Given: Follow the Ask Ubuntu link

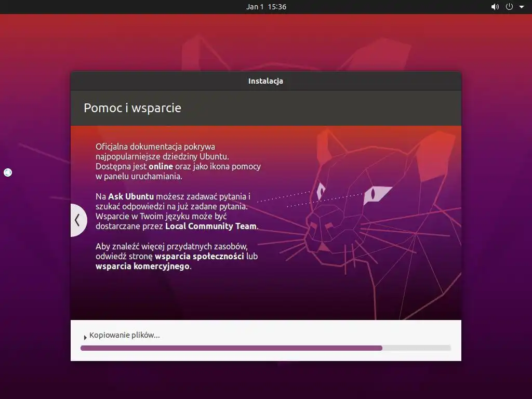Looking at the screenshot, I should coord(130,196).
